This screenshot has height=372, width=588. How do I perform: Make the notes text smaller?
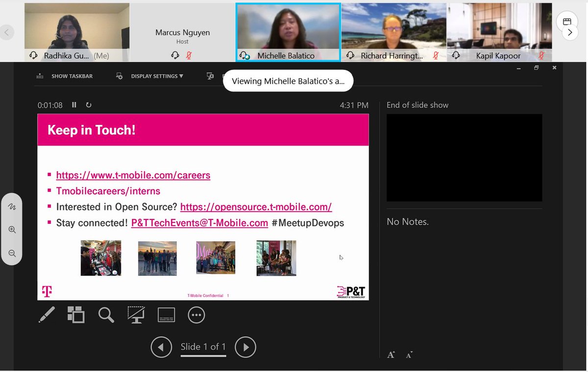tap(409, 355)
